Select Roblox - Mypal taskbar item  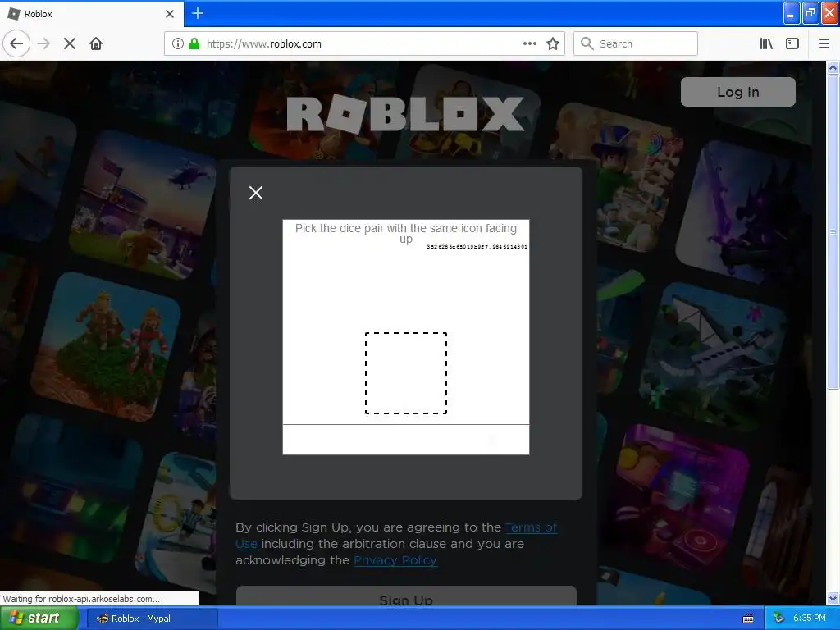click(152, 619)
